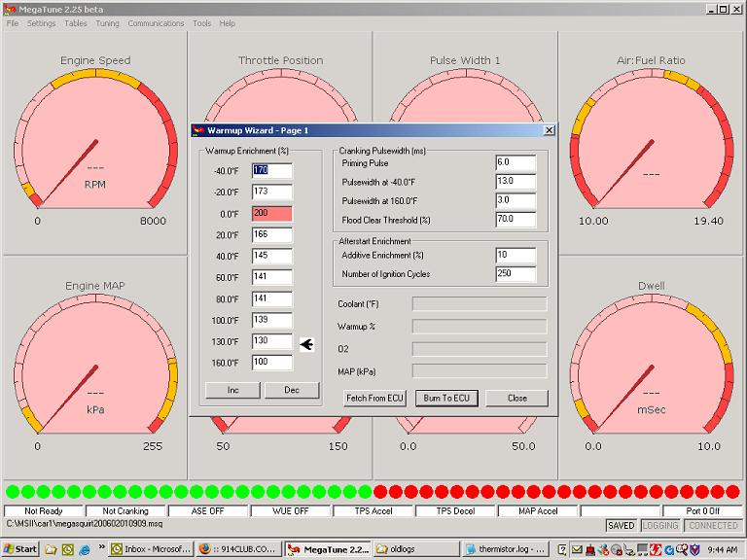Click the ASE OFF status indicator
This screenshot has width=747, height=560.
pyautogui.click(x=208, y=511)
